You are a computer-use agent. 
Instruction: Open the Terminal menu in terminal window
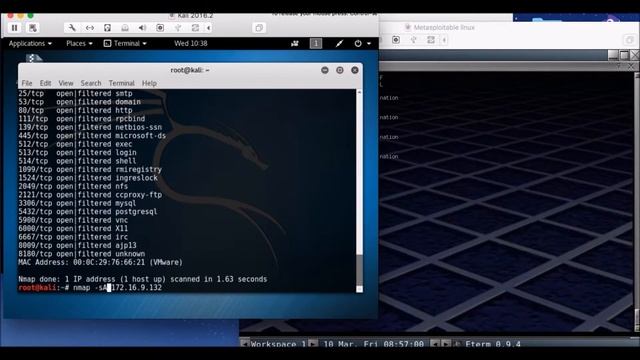[x=121, y=83]
